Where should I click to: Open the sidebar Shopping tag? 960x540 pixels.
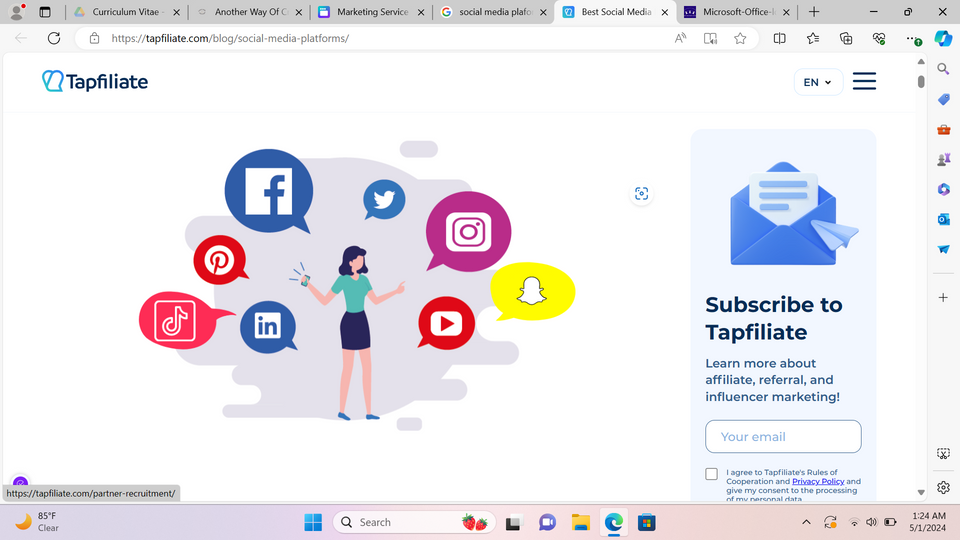943,99
